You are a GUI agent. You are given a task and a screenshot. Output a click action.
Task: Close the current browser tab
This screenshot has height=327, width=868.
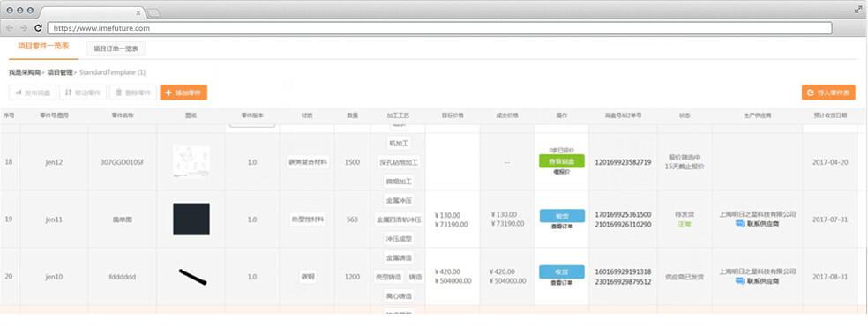(138, 12)
